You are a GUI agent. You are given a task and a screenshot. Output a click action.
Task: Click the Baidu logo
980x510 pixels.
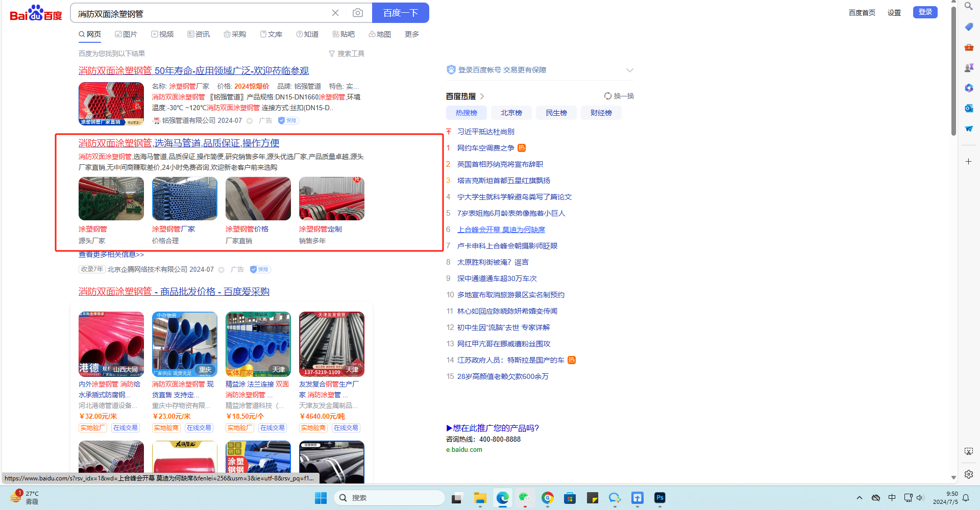(x=36, y=13)
